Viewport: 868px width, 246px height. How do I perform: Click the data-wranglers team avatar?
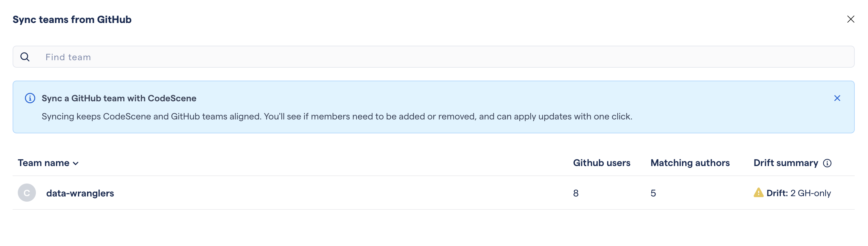27,193
